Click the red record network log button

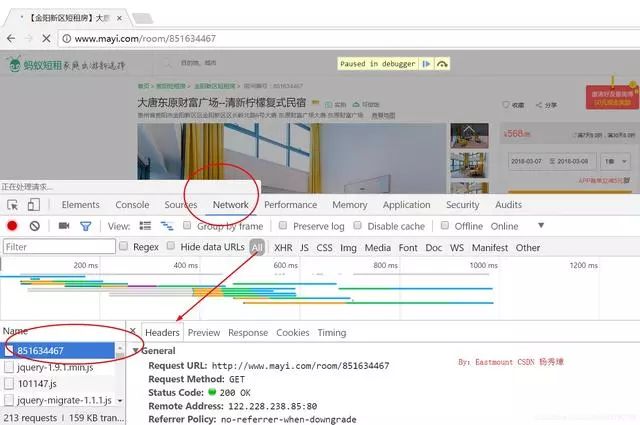12,225
